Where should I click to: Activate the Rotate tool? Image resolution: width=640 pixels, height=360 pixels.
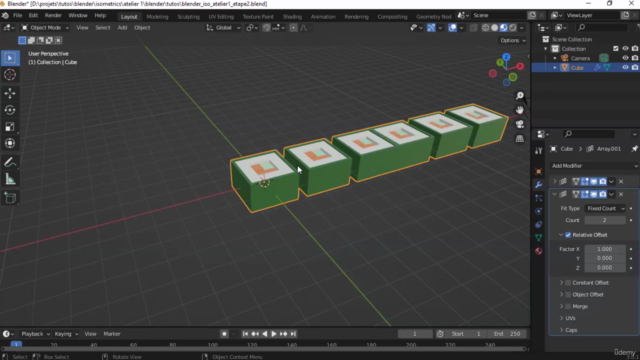pos(10,110)
